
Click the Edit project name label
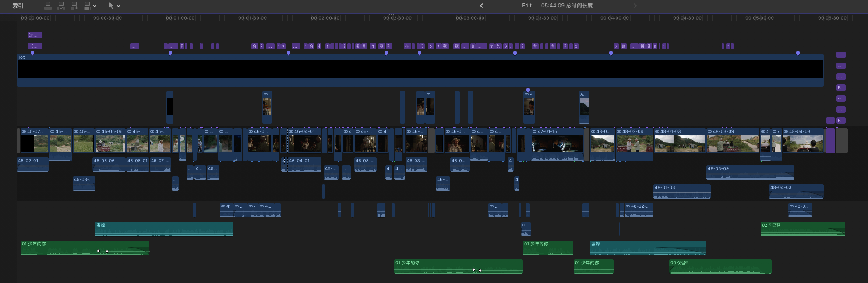(526, 6)
